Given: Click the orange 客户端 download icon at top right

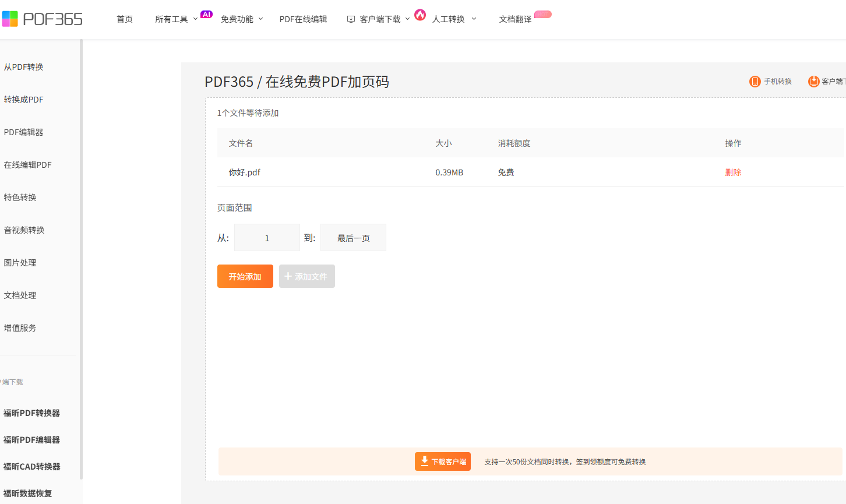Looking at the screenshot, I should (813, 82).
